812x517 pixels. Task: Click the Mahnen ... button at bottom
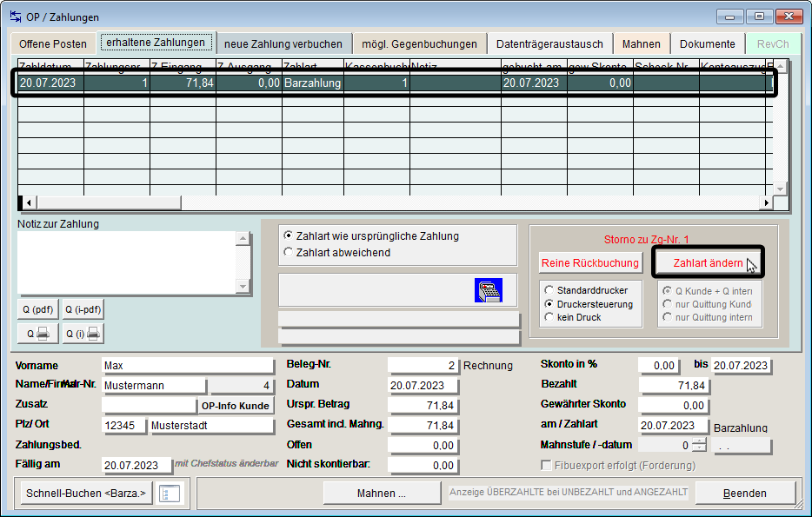381,494
